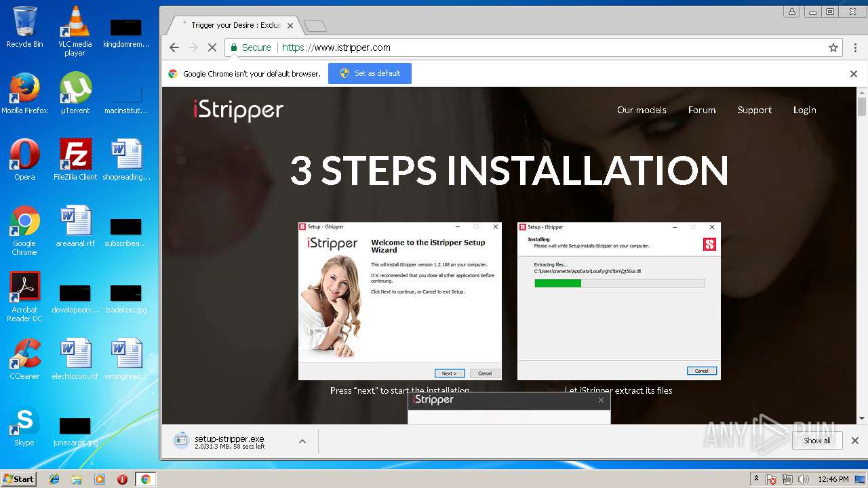Click Chrome user profile button
Image resolution: width=868 pixels, height=488 pixels.
pos(791,12)
